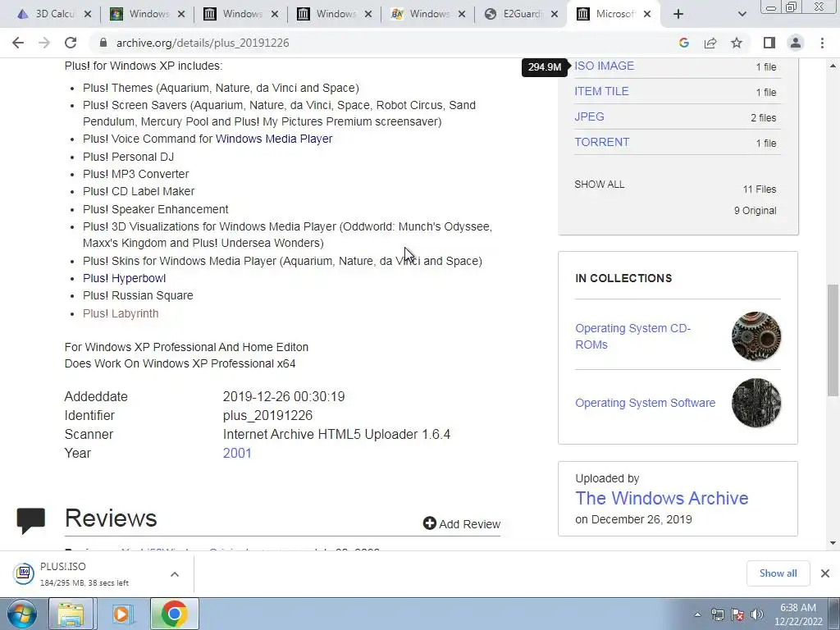Click the Operating System Software thumbnail

756,403
